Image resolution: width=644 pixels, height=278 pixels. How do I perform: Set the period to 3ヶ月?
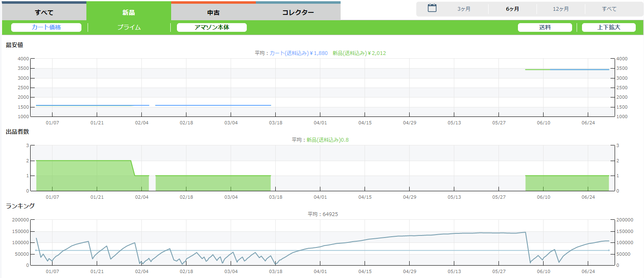point(464,9)
